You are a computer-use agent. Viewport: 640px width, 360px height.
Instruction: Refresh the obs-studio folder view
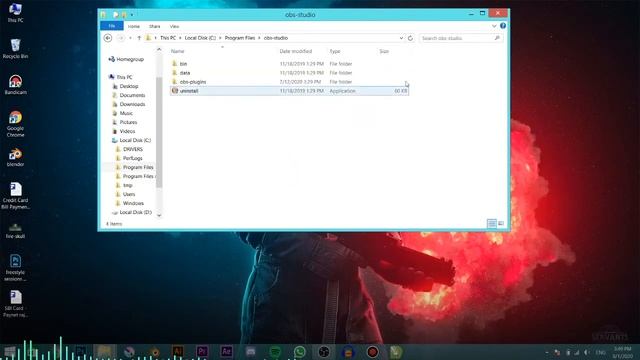pyautogui.click(x=410, y=38)
